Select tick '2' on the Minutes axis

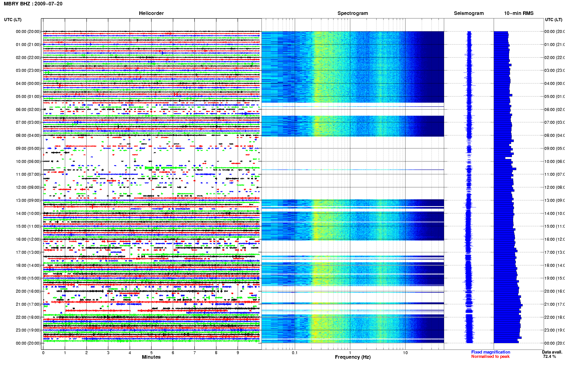tap(86, 353)
